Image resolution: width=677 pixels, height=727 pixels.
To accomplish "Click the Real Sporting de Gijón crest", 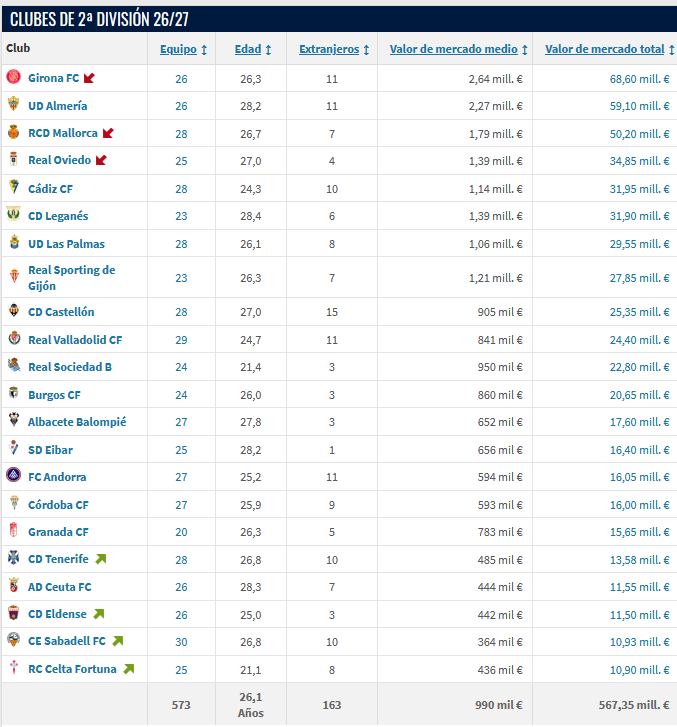I will pos(14,276).
